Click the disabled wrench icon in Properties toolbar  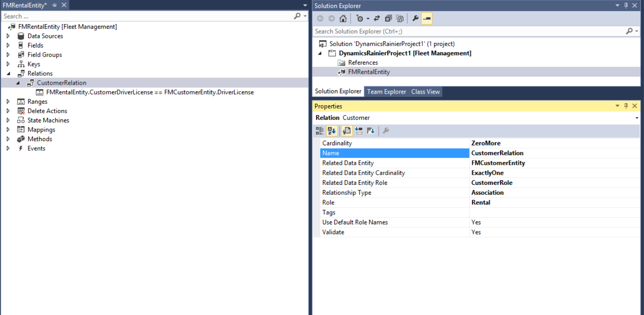click(386, 131)
